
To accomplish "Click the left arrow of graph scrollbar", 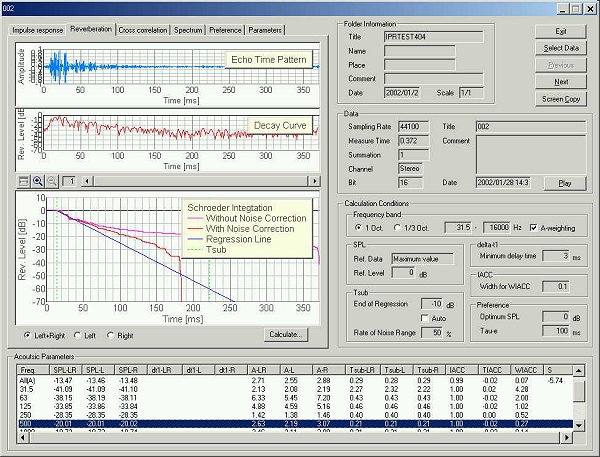I will (x=87, y=181).
